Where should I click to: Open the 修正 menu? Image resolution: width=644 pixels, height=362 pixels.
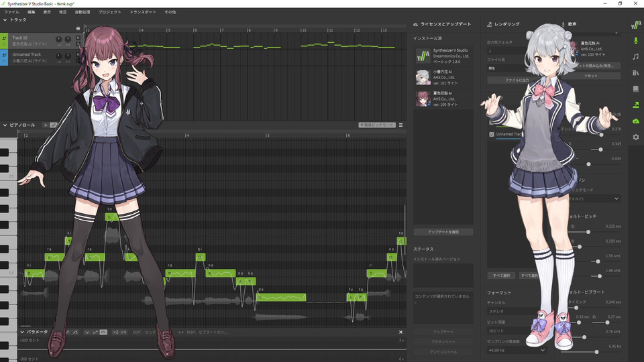[62, 12]
